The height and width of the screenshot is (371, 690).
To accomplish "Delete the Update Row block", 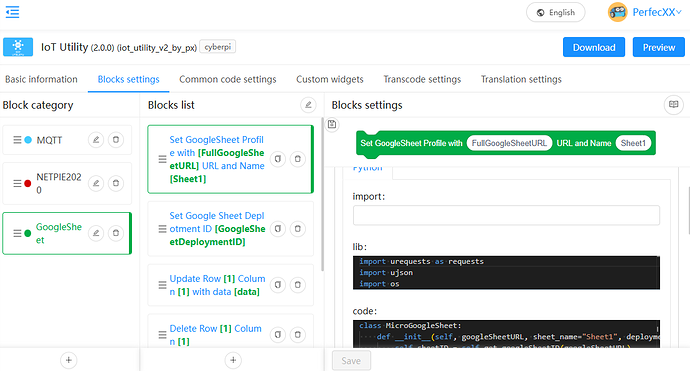I will pyautogui.click(x=297, y=285).
